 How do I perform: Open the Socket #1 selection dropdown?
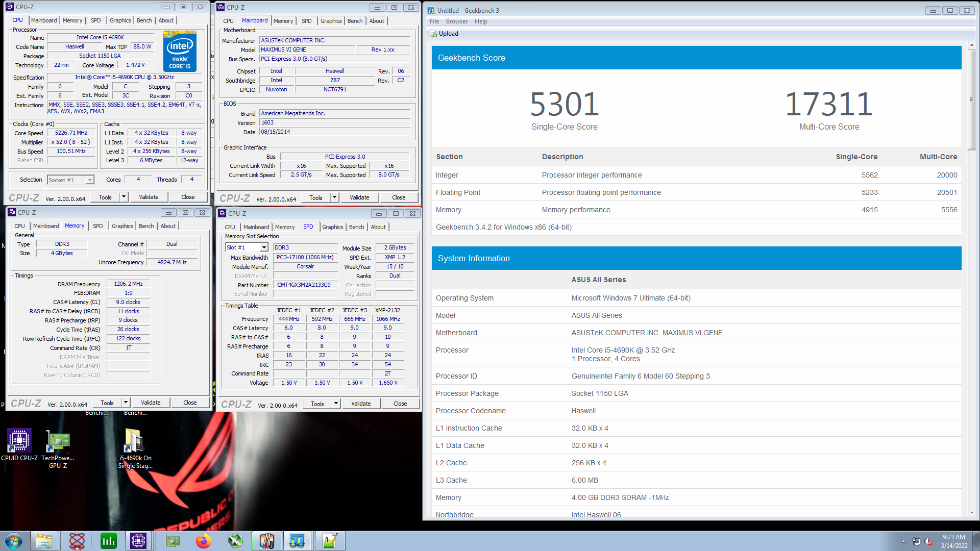coord(71,180)
